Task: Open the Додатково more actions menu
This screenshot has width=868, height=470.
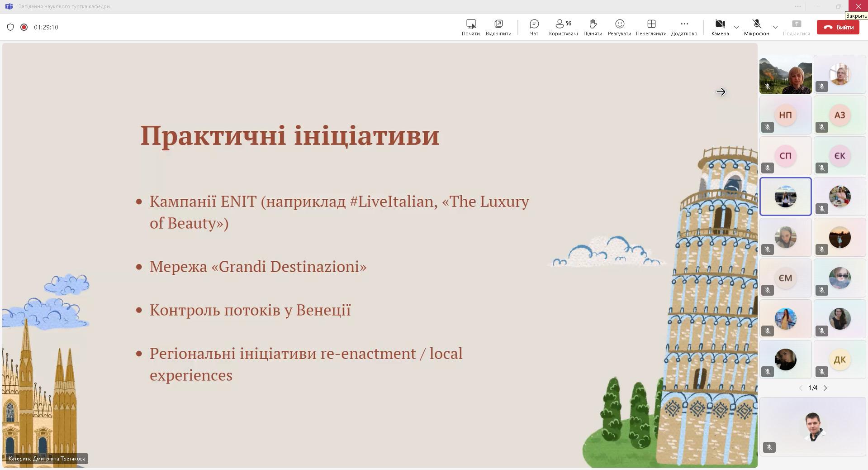Action: pyautogui.click(x=684, y=27)
